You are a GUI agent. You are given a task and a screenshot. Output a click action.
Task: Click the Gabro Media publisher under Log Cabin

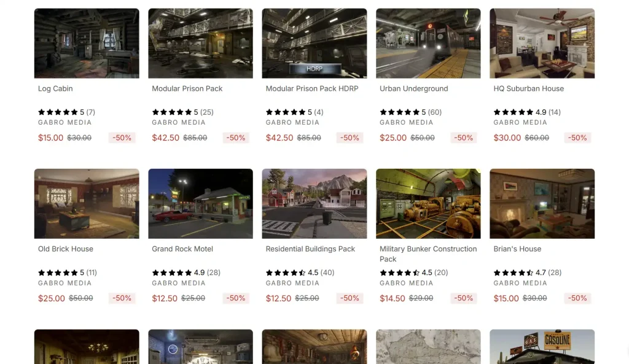tap(64, 122)
